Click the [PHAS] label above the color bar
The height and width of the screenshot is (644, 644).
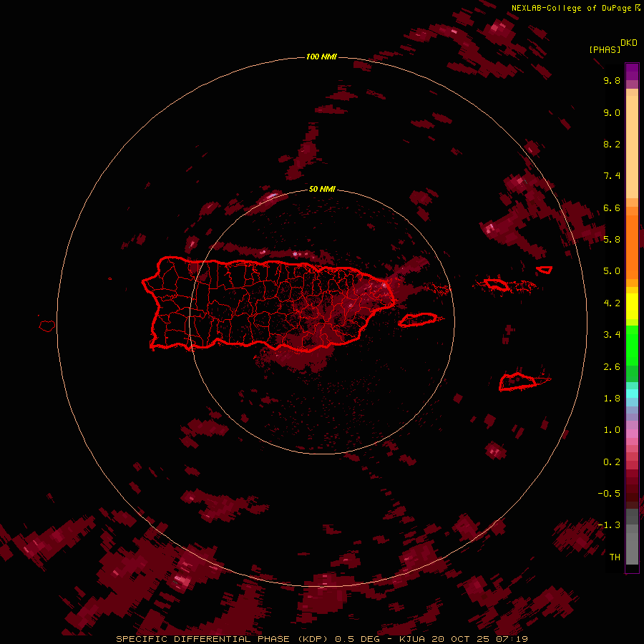[605, 49]
